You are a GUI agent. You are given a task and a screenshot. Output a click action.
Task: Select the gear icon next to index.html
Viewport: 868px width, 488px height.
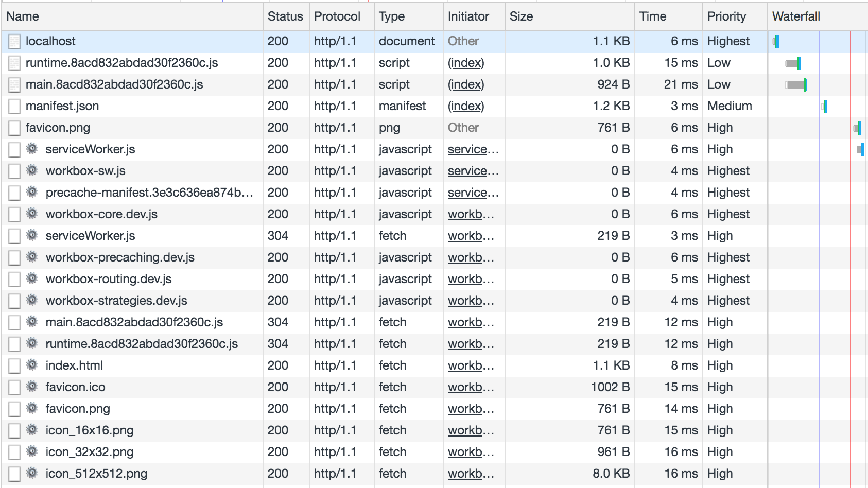point(32,365)
